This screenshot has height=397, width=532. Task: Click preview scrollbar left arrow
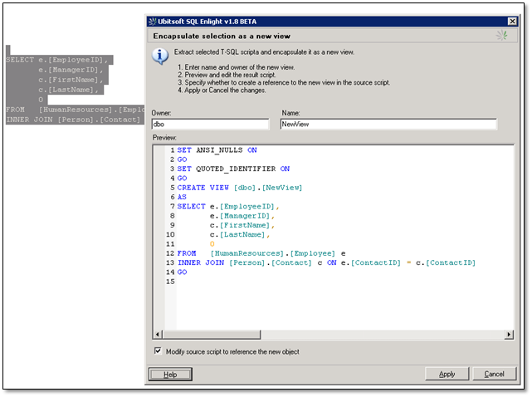tap(158, 335)
